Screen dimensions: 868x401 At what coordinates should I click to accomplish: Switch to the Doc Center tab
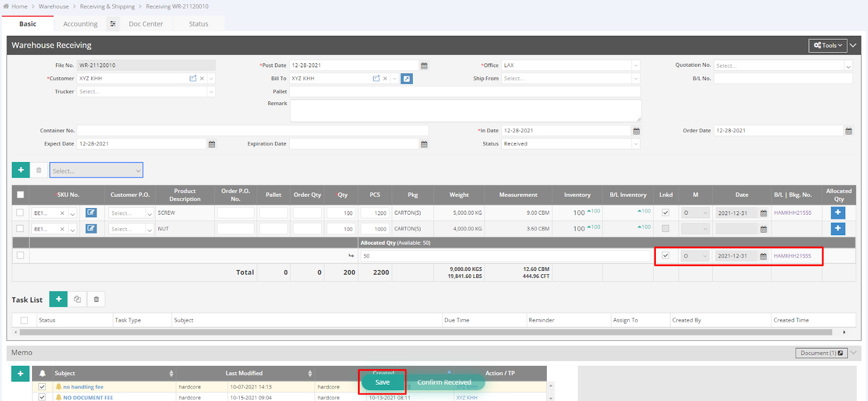(x=145, y=24)
